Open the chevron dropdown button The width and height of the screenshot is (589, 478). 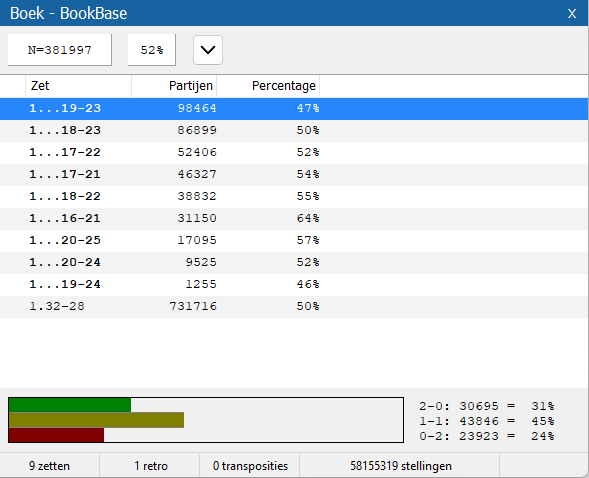[208, 50]
